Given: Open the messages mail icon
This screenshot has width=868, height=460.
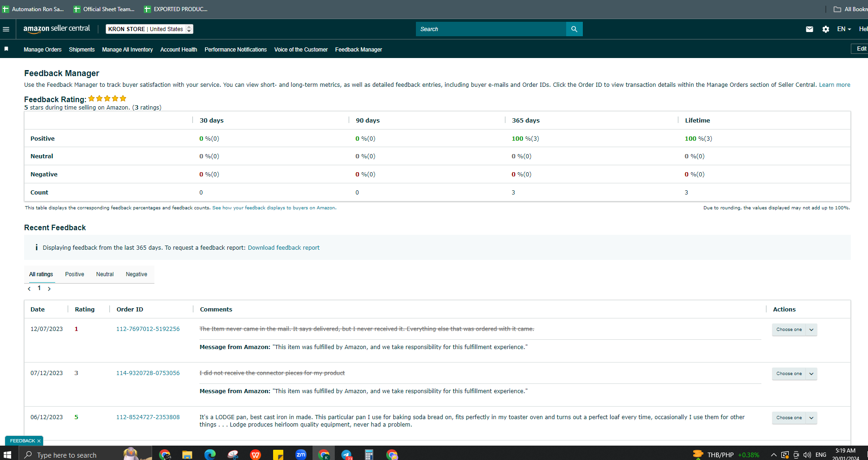Looking at the screenshot, I should (810, 29).
